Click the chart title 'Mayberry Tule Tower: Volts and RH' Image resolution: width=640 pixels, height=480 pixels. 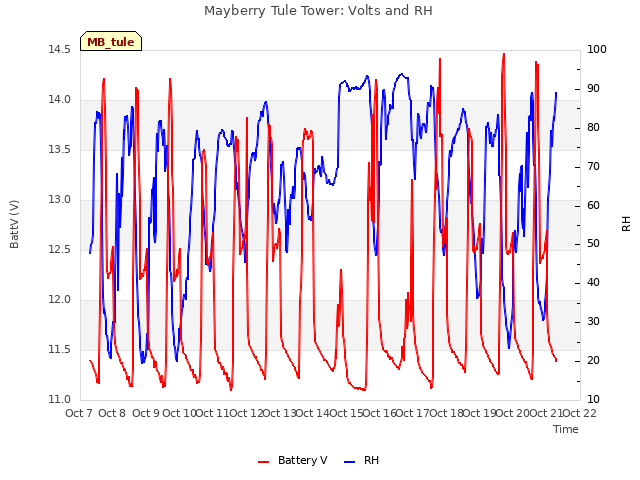pos(318,11)
